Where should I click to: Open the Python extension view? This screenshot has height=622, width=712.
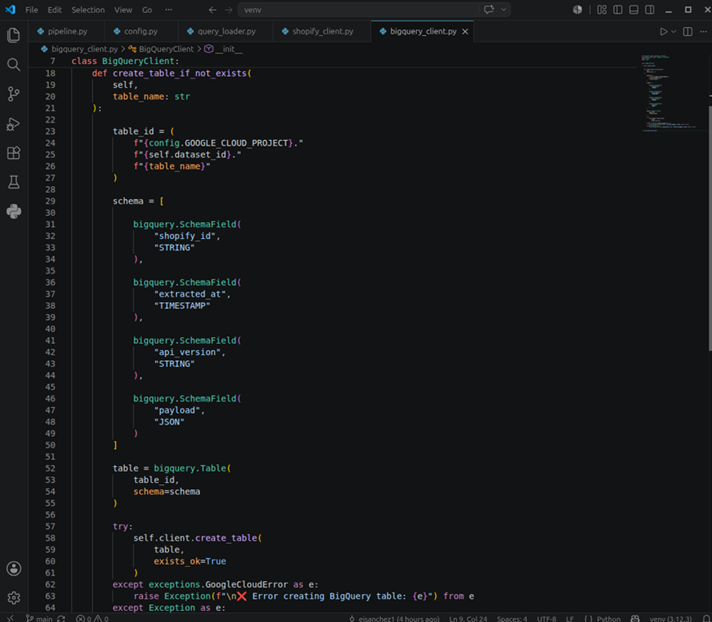click(14, 211)
